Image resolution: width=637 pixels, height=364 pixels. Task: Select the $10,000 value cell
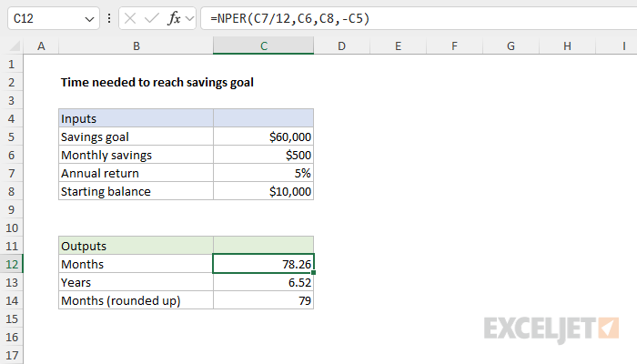tap(264, 191)
